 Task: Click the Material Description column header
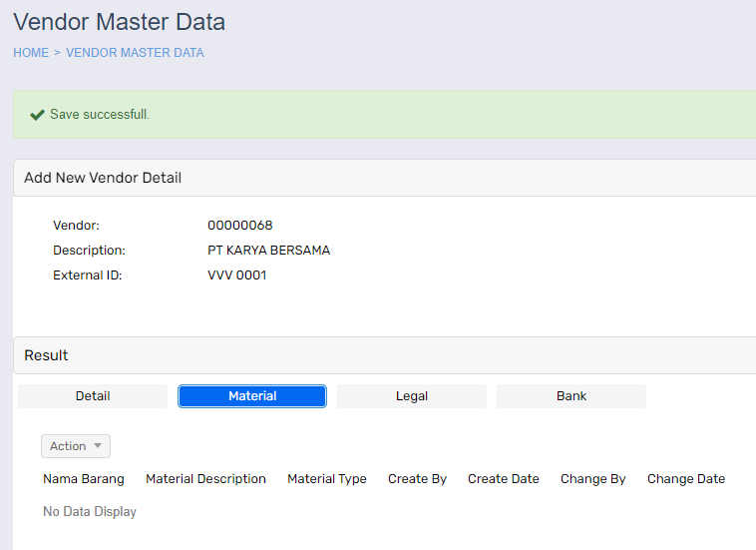pyautogui.click(x=205, y=479)
